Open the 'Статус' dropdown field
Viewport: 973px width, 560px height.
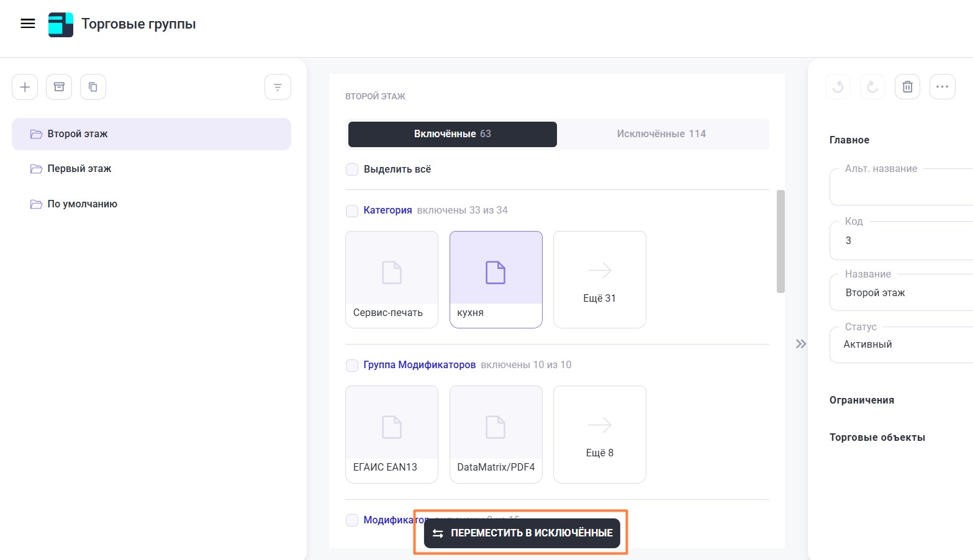(900, 345)
